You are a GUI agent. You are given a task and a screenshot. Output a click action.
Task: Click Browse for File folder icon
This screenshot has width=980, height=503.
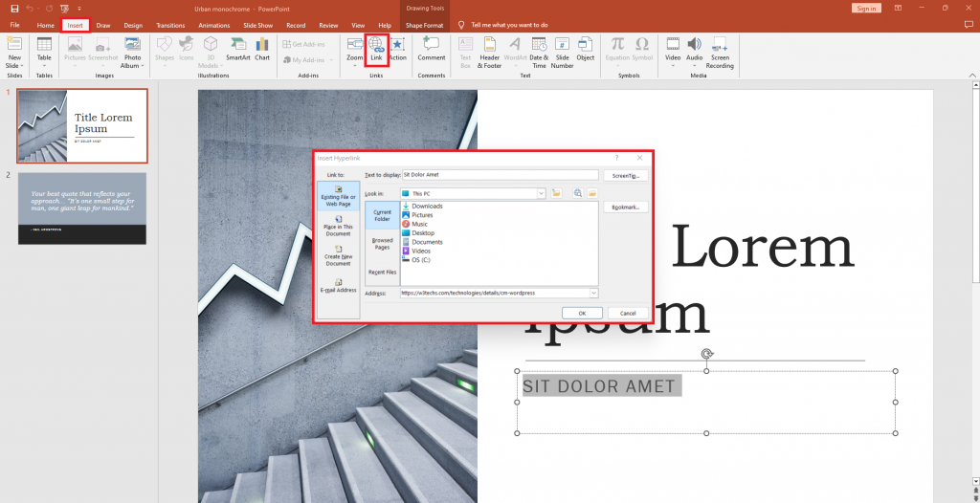[x=592, y=193]
